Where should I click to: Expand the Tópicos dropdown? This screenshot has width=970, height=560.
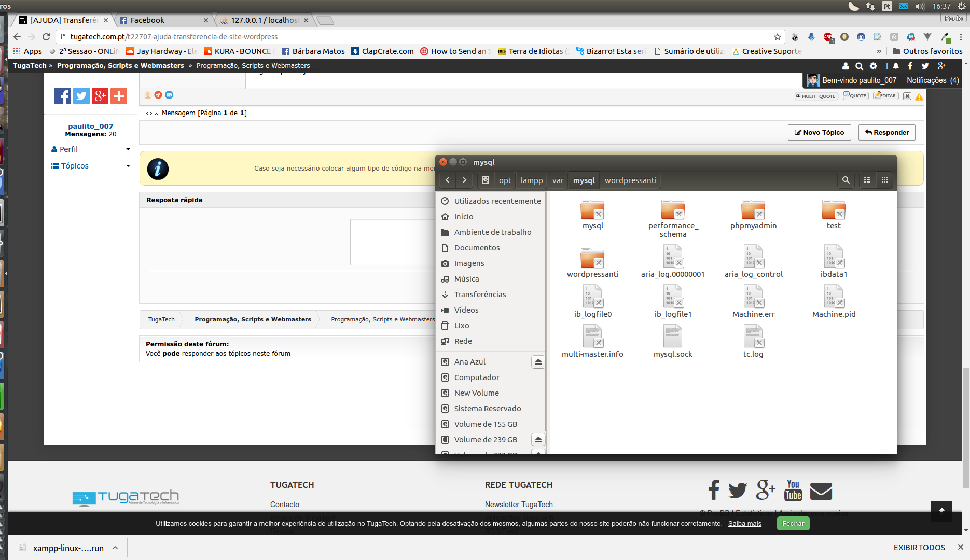tap(128, 166)
